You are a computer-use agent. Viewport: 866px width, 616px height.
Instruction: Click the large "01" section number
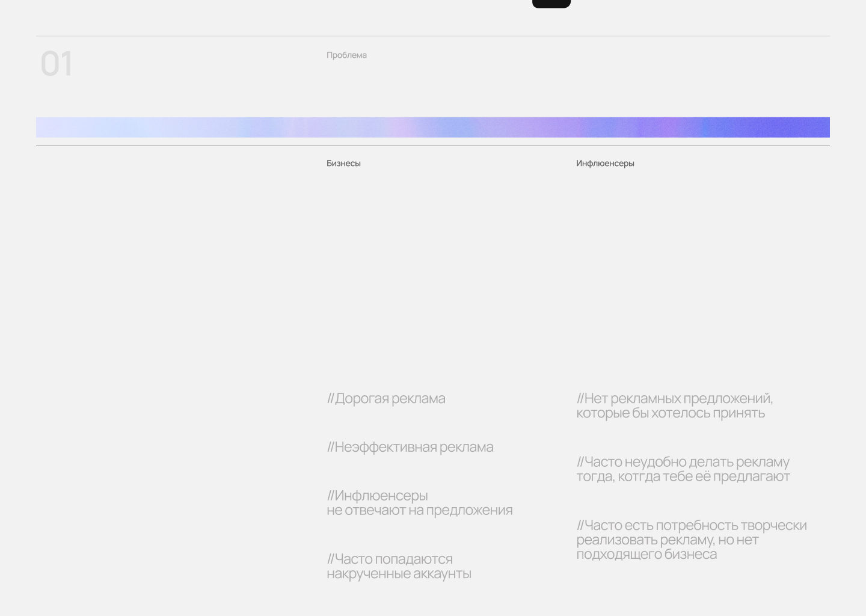(56, 64)
